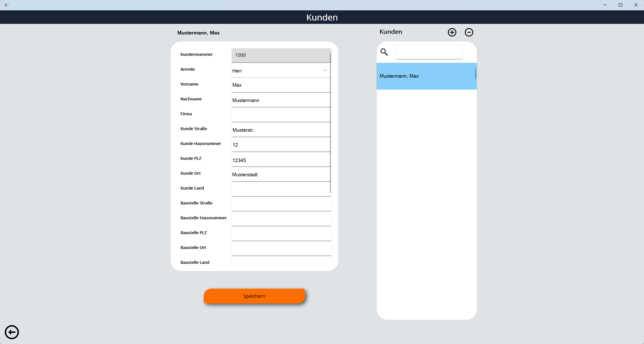The image size is (644, 344).
Task: Click the customer search input field
Action: (x=429, y=52)
